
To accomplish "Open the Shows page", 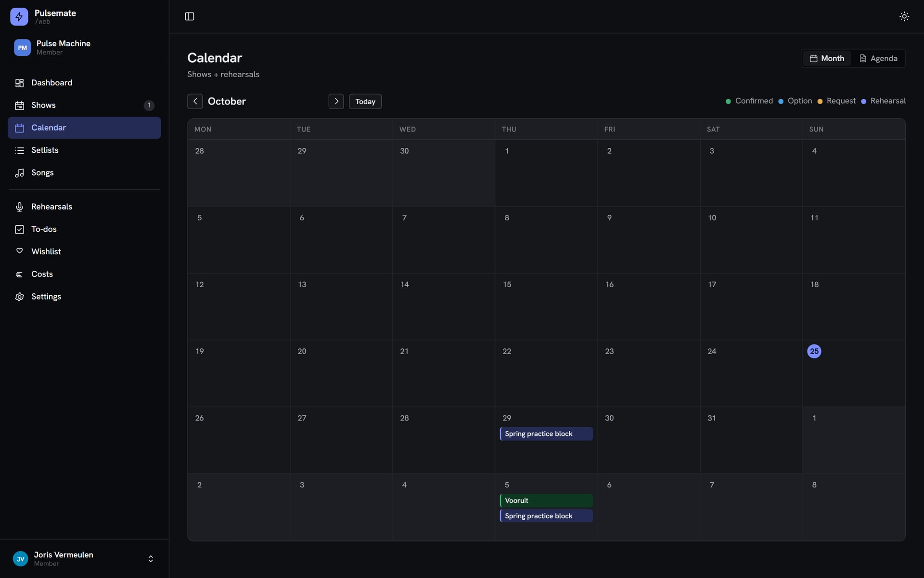I will click(x=84, y=105).
